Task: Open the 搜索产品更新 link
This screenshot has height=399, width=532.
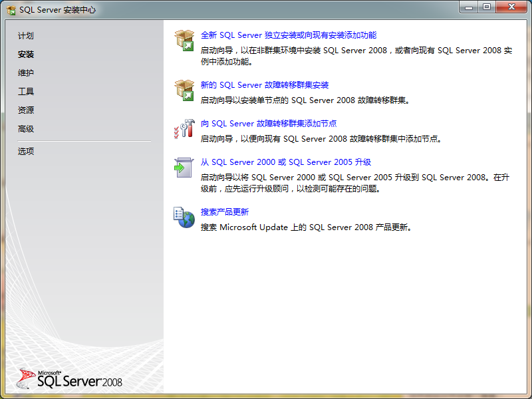Action: click(x=225, y=212)
